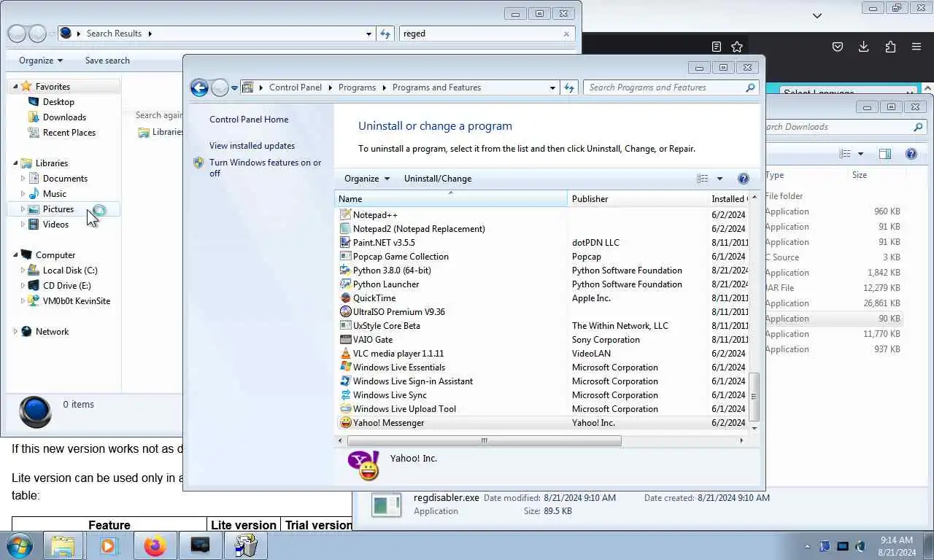The width and height of the screenshot is (934, 560).
Task: Click Programs in the breadcrumb path
Action: point(357,87)
